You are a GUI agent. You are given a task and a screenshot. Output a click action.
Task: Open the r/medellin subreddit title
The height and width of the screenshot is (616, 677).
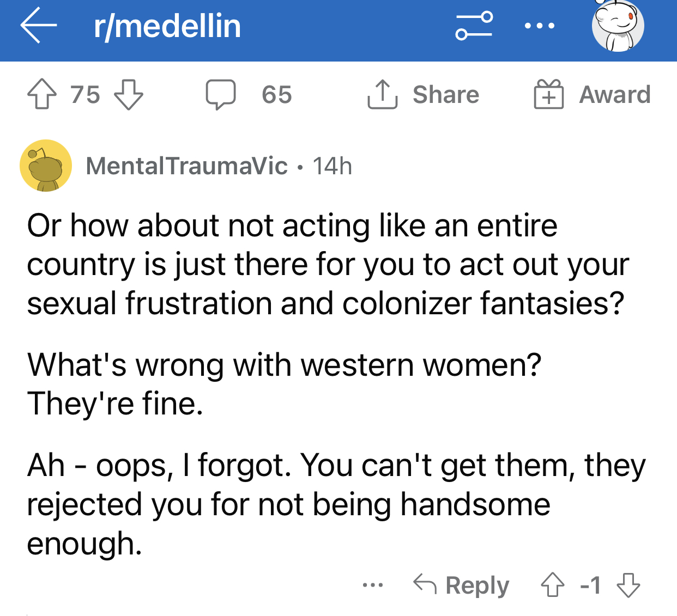pyautogui.click(x=167, y=26)
